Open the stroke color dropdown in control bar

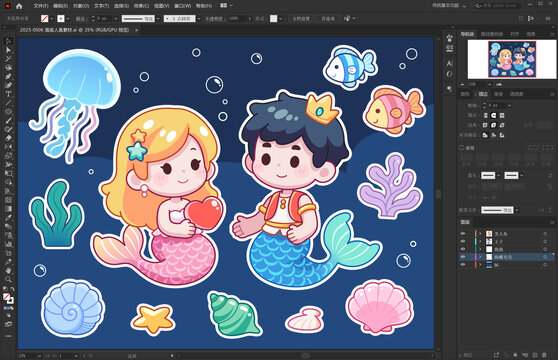pos(68,18)
